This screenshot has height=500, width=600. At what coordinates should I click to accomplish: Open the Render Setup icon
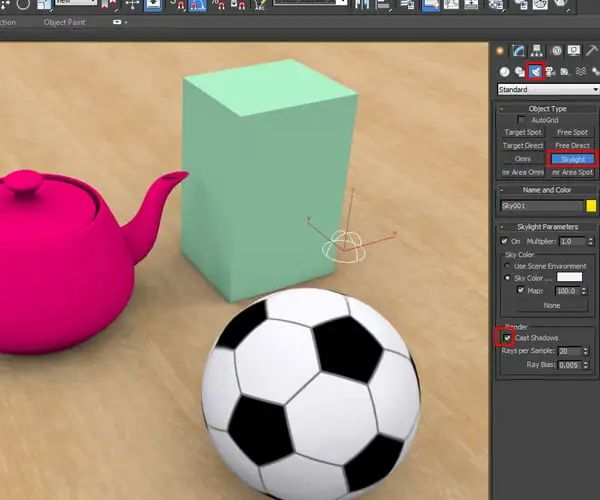pyautogui.click(x=520, y=5)
